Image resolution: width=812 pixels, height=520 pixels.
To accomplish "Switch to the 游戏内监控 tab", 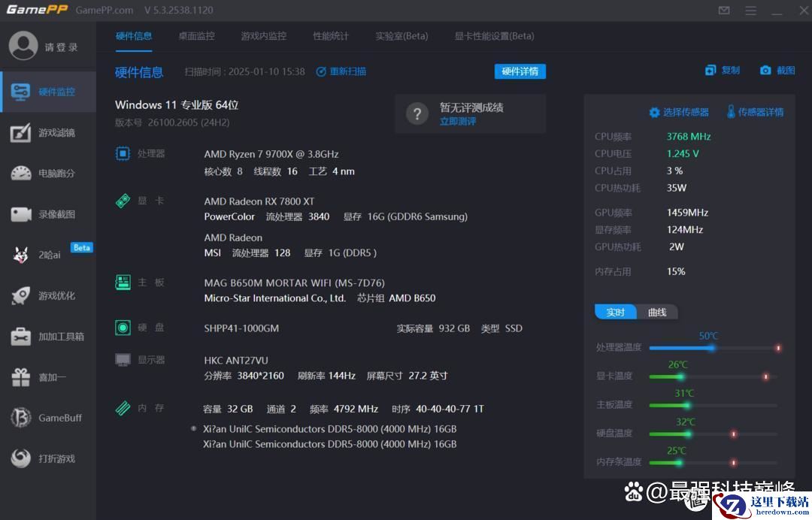I will pos(264,36).
